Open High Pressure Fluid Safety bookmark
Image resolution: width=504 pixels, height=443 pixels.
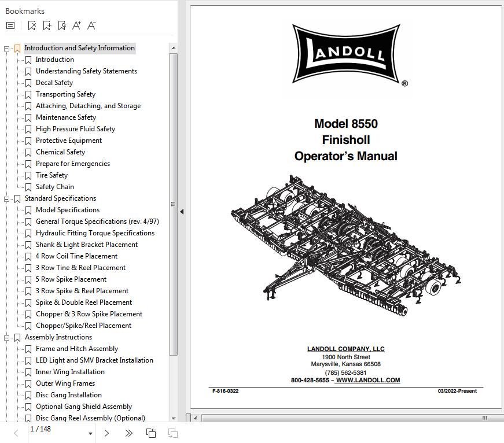[75, 129]
